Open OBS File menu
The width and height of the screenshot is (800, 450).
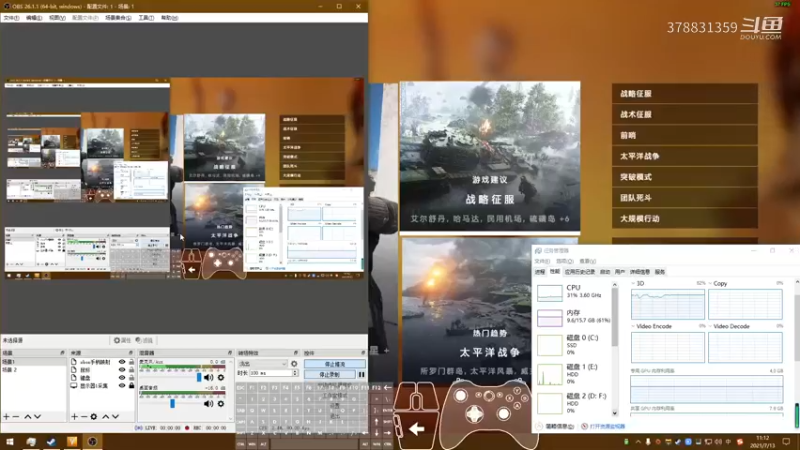(x=11, y=18)
